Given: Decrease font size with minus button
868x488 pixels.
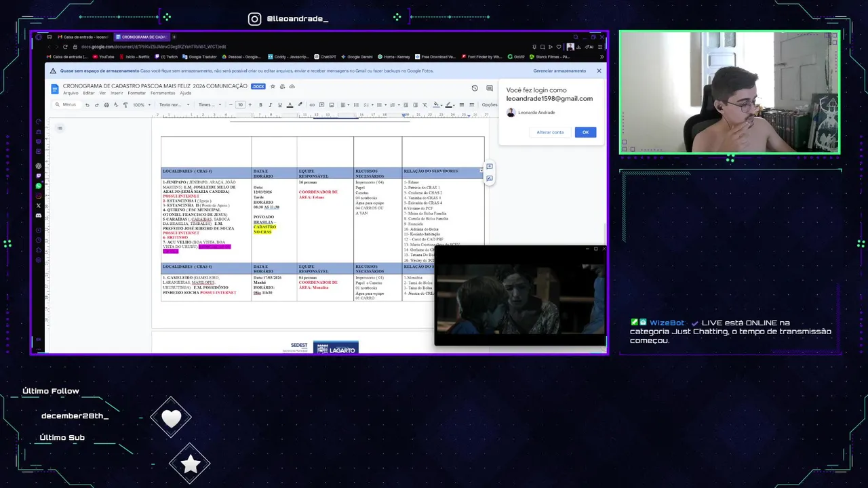Looking at the screenshot, I should (x=231, y=104).
